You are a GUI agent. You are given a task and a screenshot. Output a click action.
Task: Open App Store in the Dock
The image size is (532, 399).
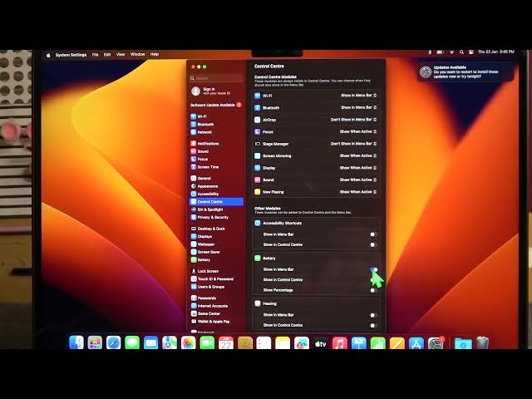tap(416, 342)
